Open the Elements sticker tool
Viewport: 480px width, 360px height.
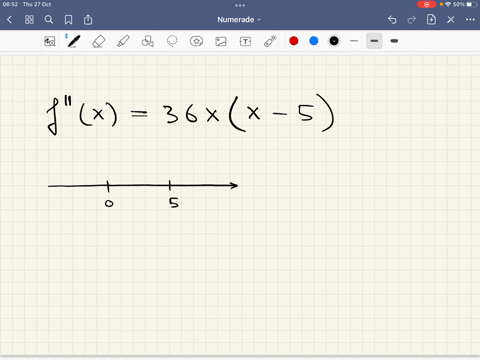click(x=196, y=41)
